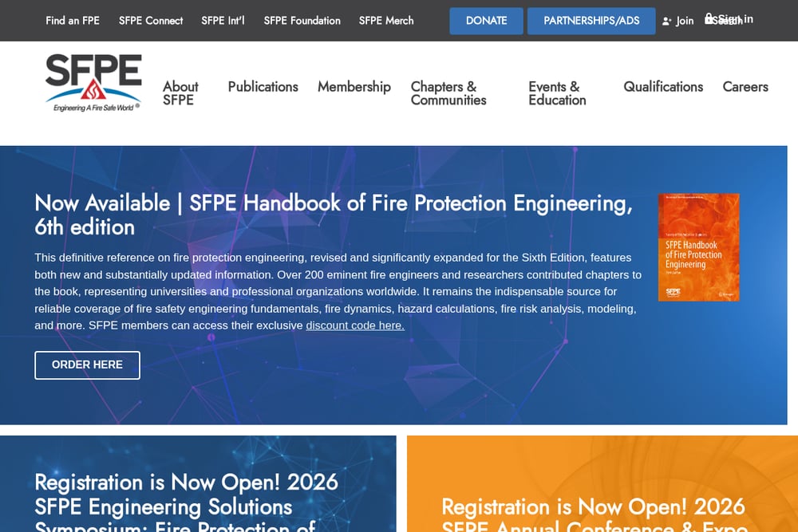Open the Find an FPE link
This screenshot has width=798, height=532.
pos(73,21)
